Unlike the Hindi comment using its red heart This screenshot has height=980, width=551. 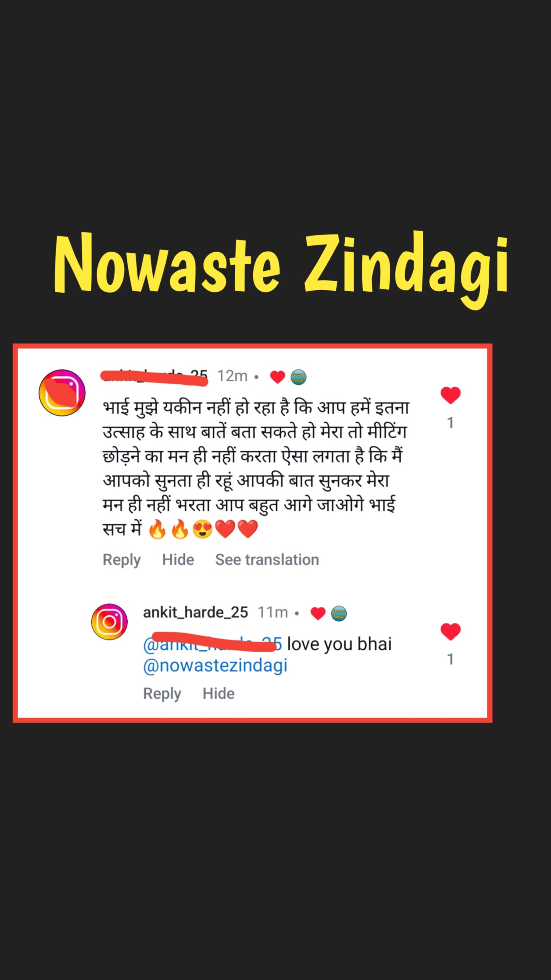click(450, 395)
